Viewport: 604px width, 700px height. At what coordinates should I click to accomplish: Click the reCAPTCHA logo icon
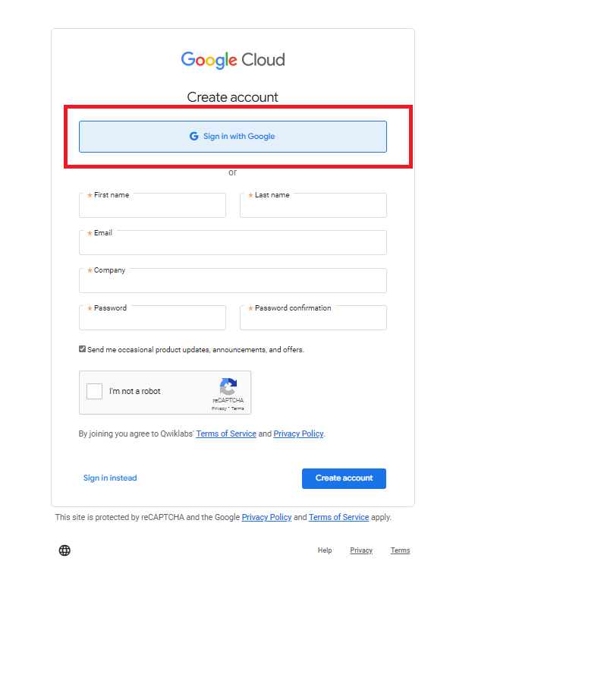tap(228, 386)
